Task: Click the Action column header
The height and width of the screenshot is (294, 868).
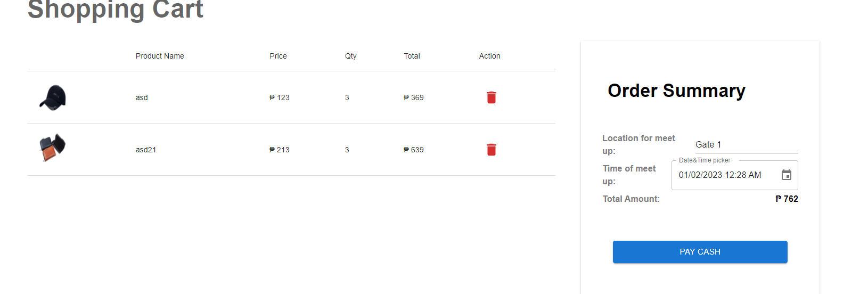Action: (x=489, y=56)
